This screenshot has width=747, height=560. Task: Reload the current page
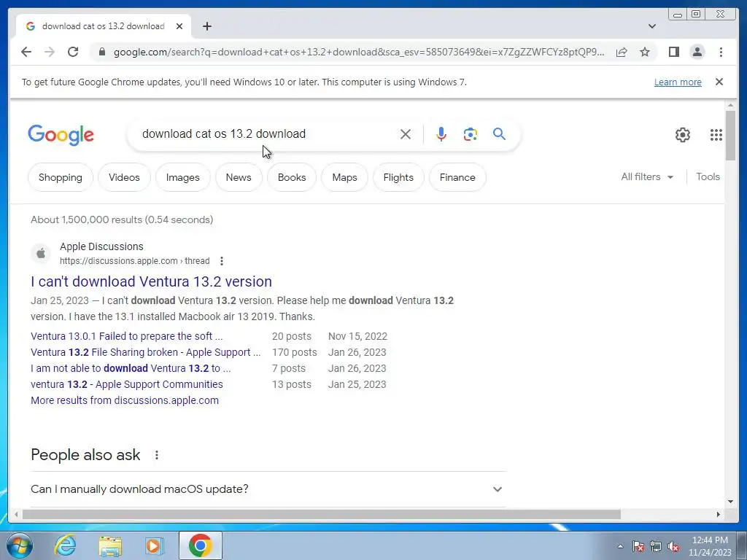[73, 52]
